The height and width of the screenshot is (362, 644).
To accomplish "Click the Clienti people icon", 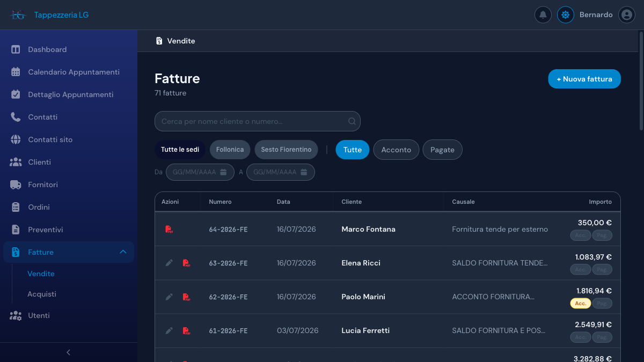I will (x=16, y=162).
